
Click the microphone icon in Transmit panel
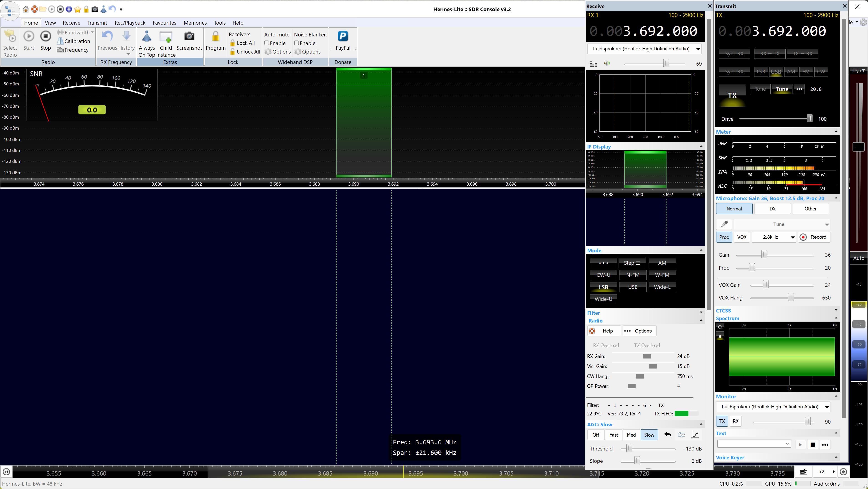pyautogui.click(x=724, y=224)
